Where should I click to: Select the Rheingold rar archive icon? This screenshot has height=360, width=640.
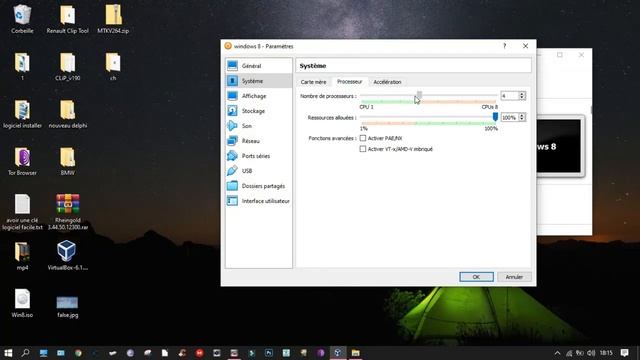click(67, 212)
